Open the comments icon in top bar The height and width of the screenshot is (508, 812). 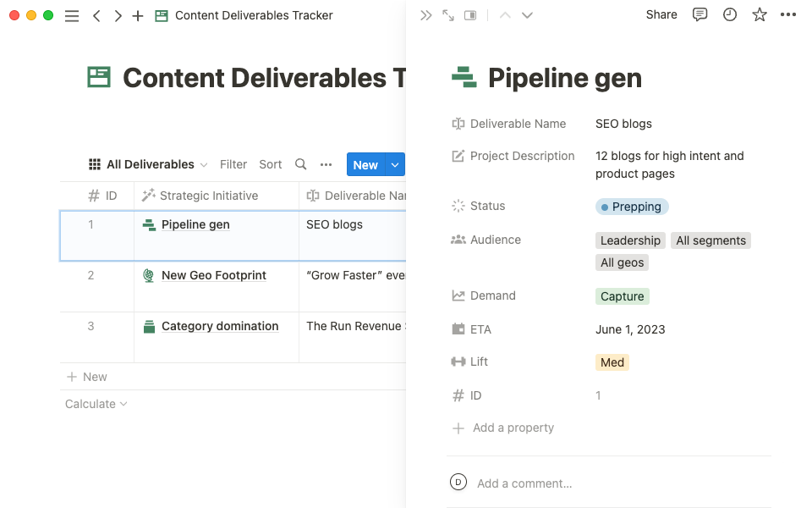tap(700, 14)
